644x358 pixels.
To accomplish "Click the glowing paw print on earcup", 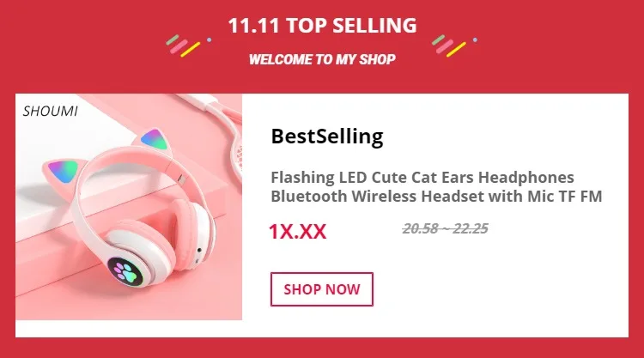I will (x=125, y=272).
